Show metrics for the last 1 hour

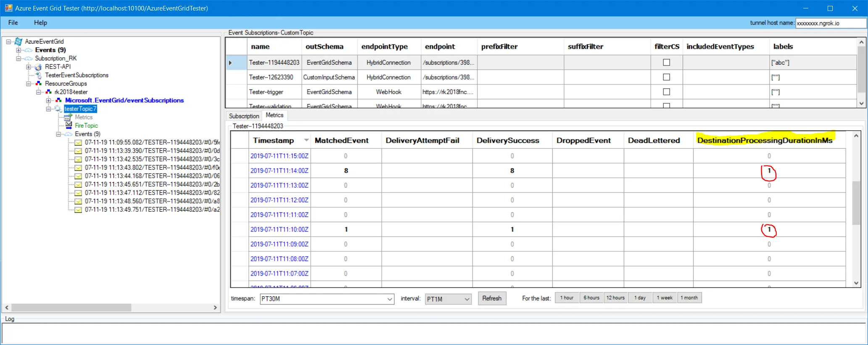[567, 298]
